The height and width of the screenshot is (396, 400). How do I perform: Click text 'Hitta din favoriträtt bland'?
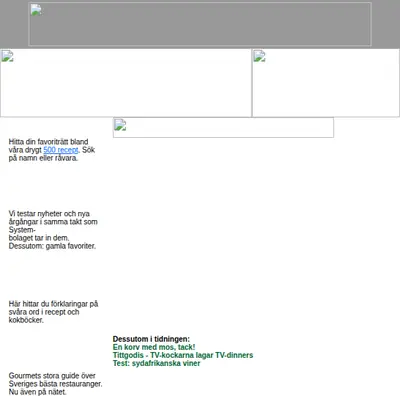tap(48, 142)
